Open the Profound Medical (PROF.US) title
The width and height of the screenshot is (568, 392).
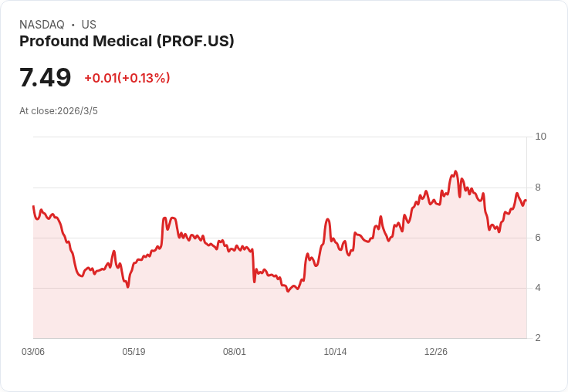coord(127,42)
